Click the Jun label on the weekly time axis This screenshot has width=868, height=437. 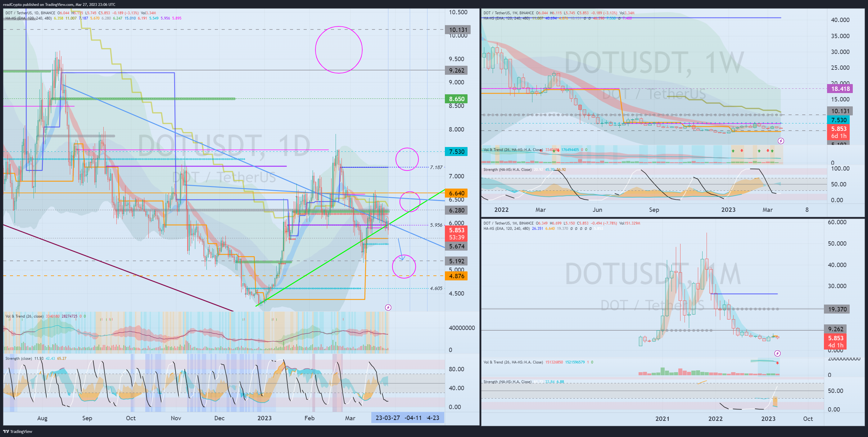597,210
